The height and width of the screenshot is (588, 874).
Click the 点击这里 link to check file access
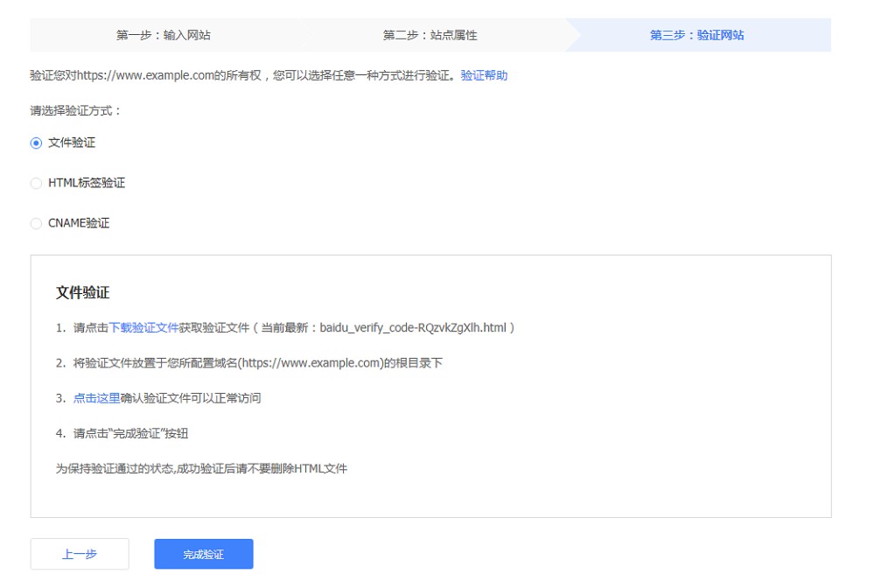[x=96, y=398]
